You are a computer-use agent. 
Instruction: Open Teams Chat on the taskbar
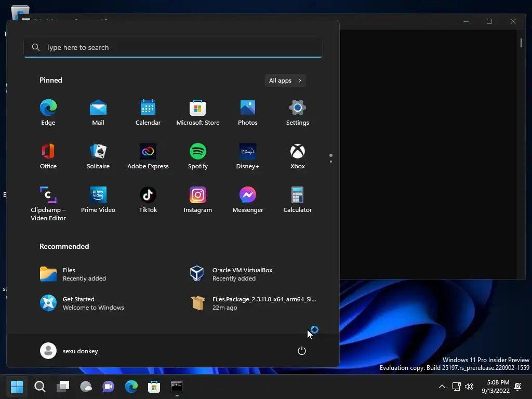pos(109,387)
